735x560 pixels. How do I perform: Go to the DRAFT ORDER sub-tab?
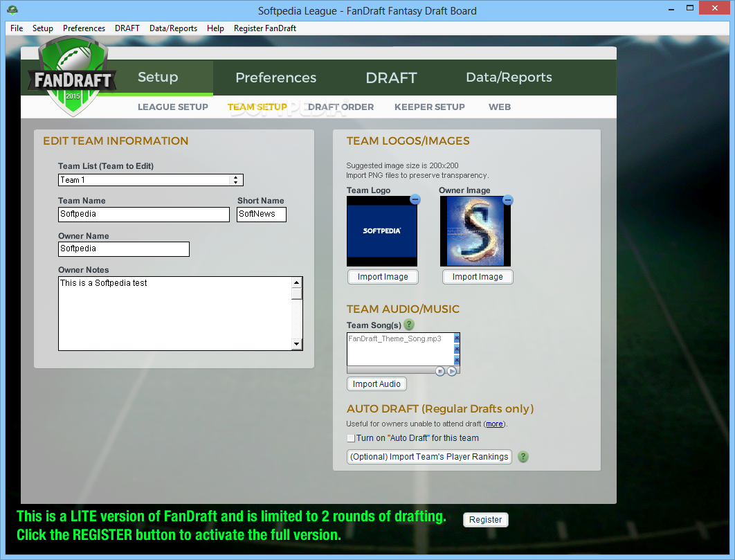[341, 107]
